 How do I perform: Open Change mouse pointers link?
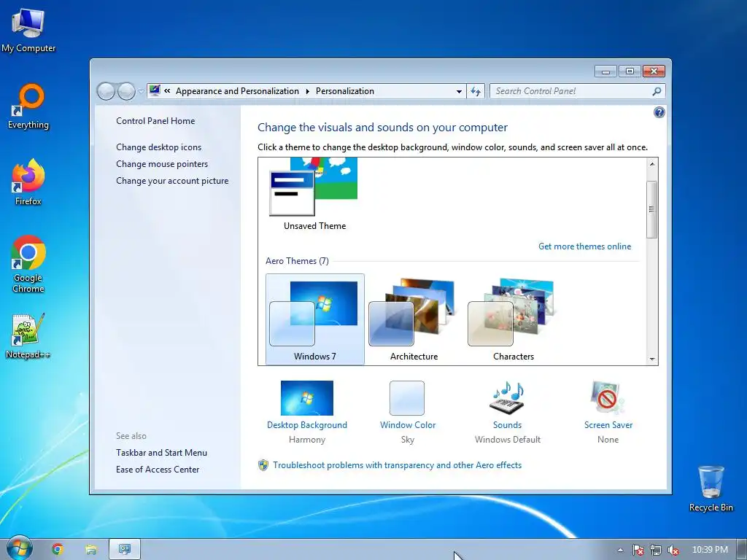162,164
